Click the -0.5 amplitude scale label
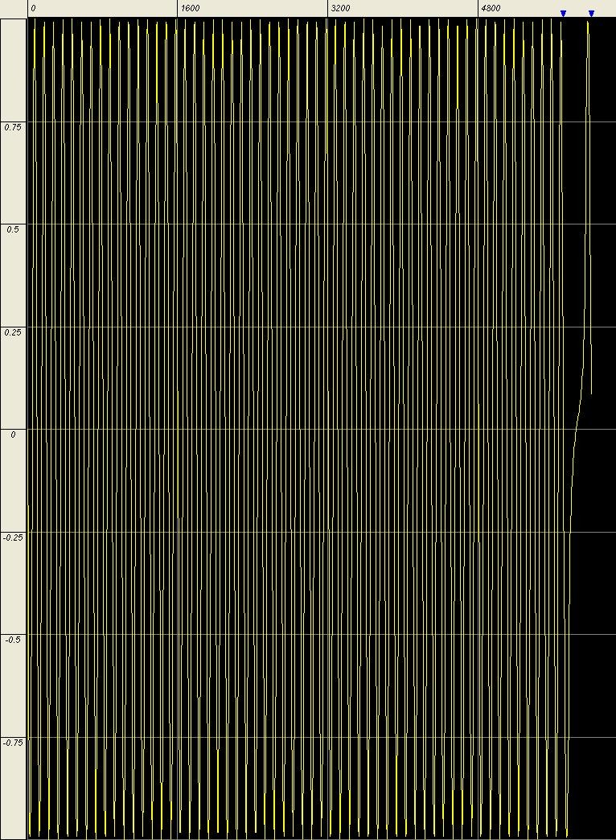The height and width of the screenshot is (840, 616). pos(13,640)
